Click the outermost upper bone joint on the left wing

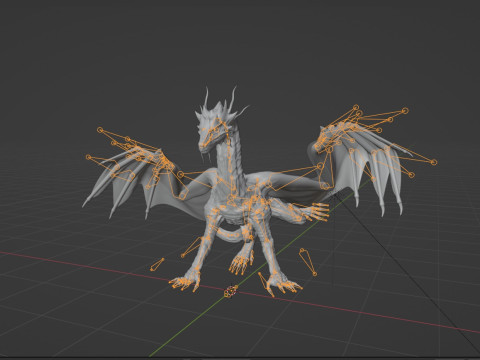(100, 130)
